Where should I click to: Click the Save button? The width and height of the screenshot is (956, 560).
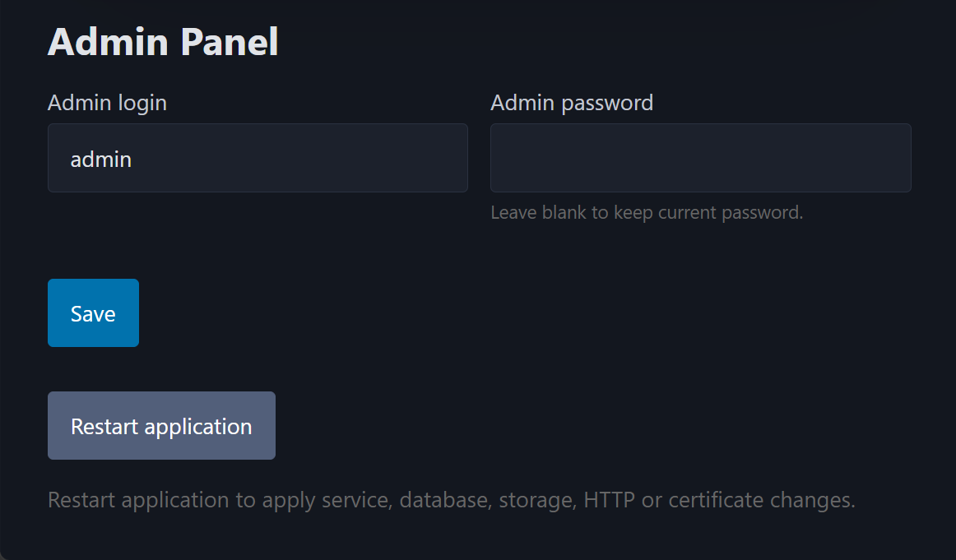point(93,312)
